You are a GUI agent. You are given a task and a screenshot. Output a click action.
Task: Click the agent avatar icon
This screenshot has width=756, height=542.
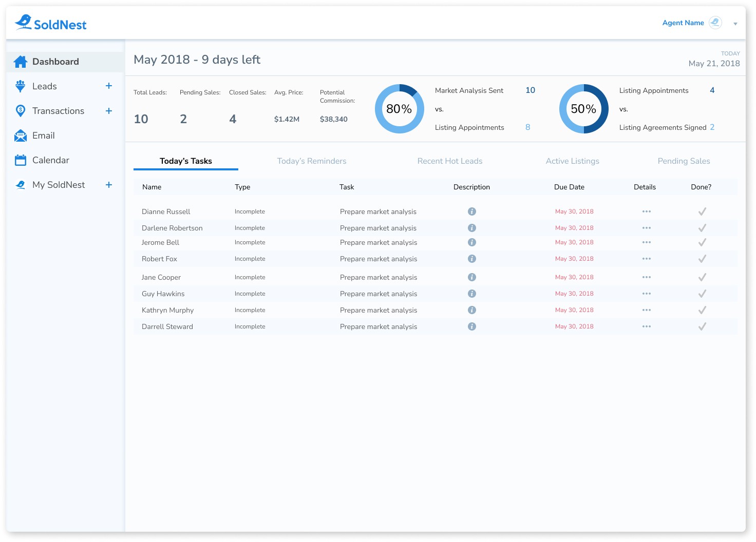tap(715, 23)
